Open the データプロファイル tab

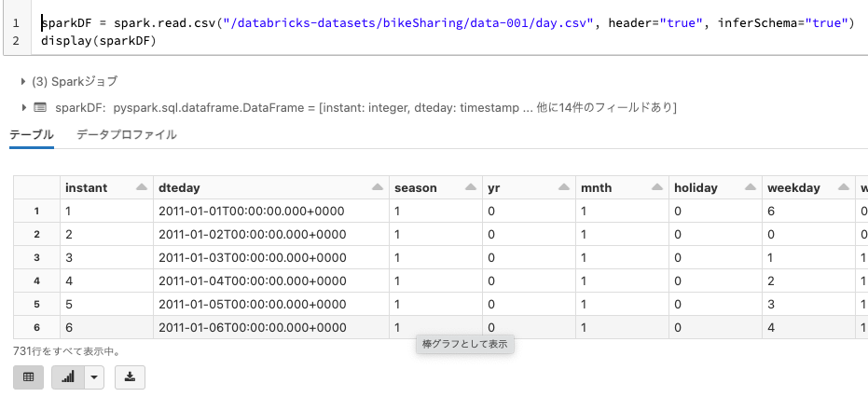126,134
